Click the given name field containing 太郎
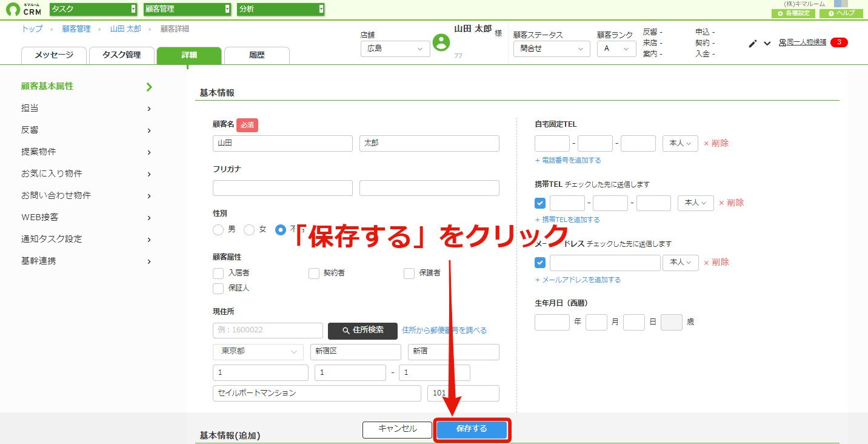This screenshot has height=444, width=868. pos(429,143)
